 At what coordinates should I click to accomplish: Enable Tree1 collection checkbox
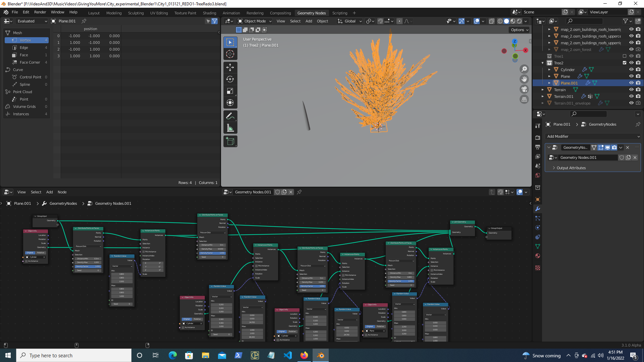coord(625,56)
